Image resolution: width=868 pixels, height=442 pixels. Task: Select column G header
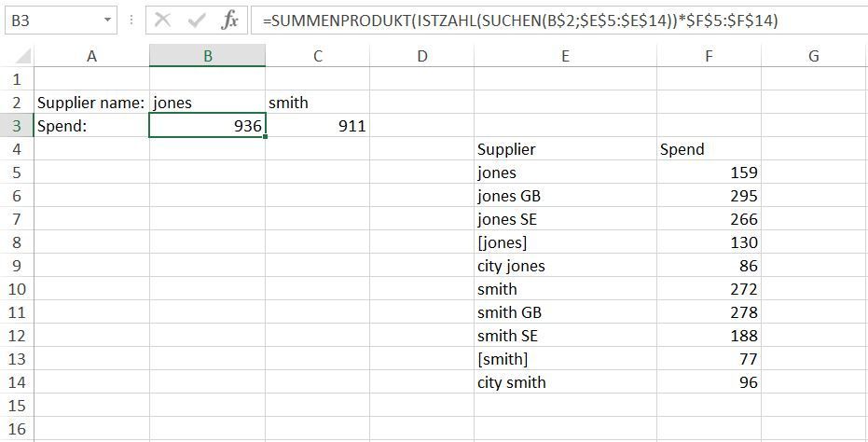[x=813, y=56]
